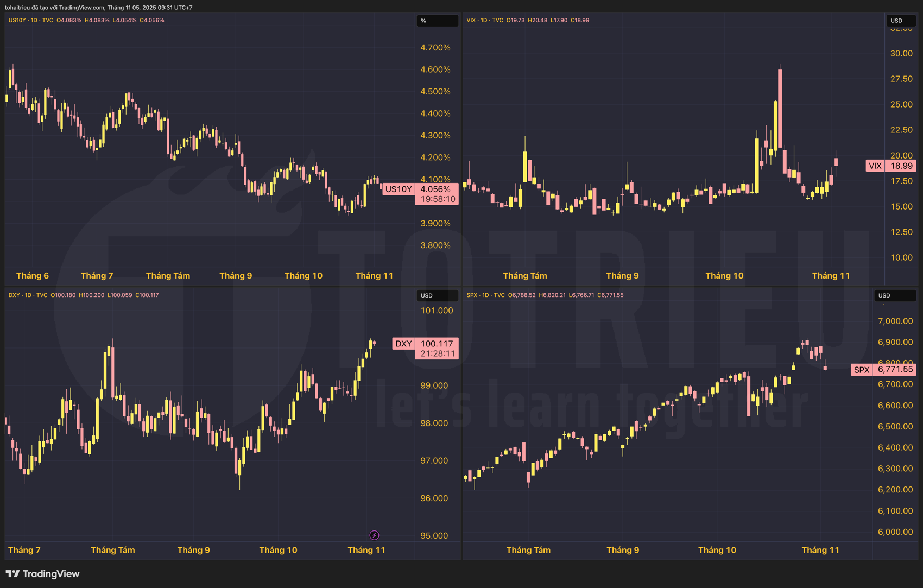This screenshot has height=588, width=923.
Task: Select the DXY · 1D · TVC chart title
Action: [x=28, y=295]
